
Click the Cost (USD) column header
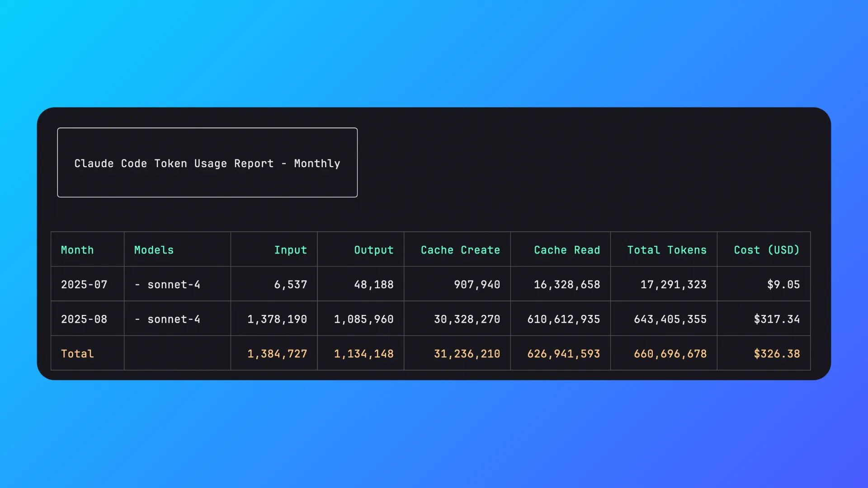(767, 250)
